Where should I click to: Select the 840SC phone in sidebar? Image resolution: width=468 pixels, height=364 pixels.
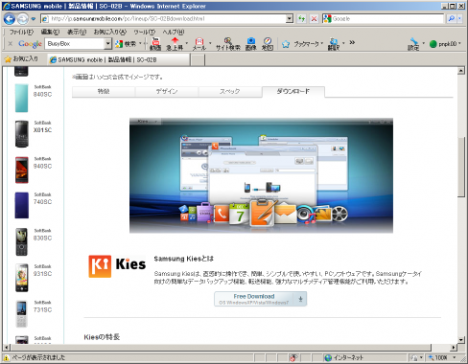point(33,98)
